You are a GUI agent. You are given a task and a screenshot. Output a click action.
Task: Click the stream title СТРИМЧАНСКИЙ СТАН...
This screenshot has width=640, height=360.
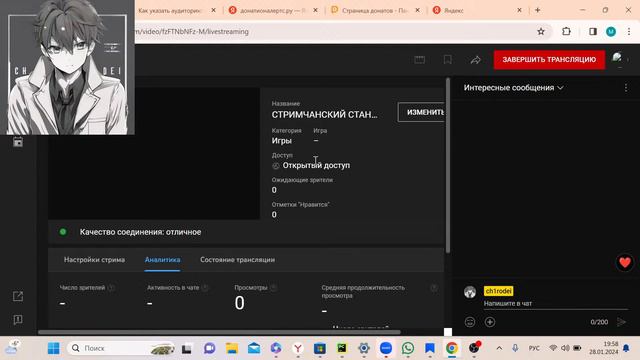coord(324,115)
